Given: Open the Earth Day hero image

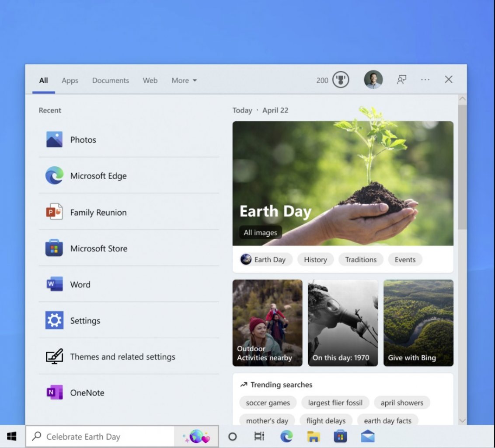Looking at the screenshot, I should click(x=343, y=183).
